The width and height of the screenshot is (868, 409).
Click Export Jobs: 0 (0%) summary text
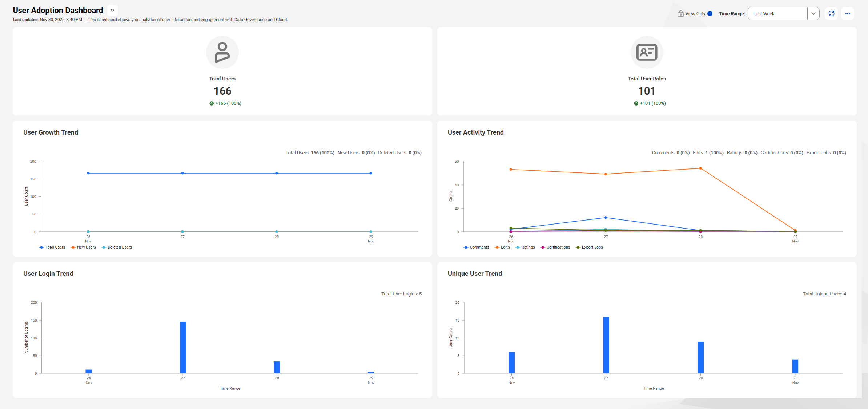click(826, 153)
